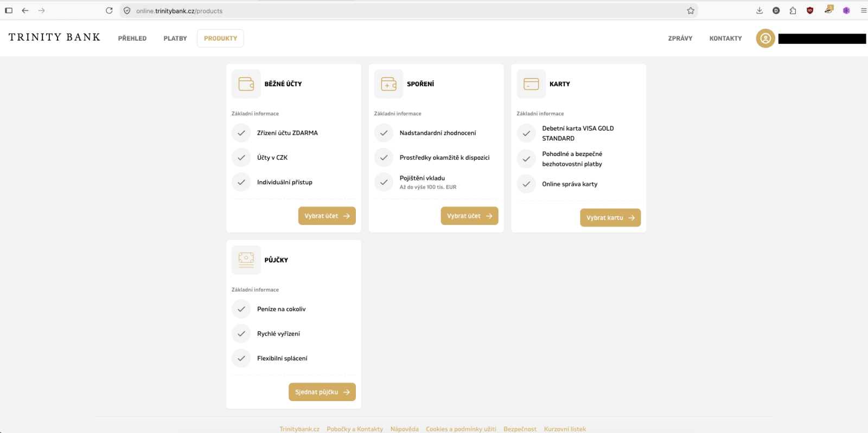Toggle the browser sidebar icon

(x=9, y=10)
